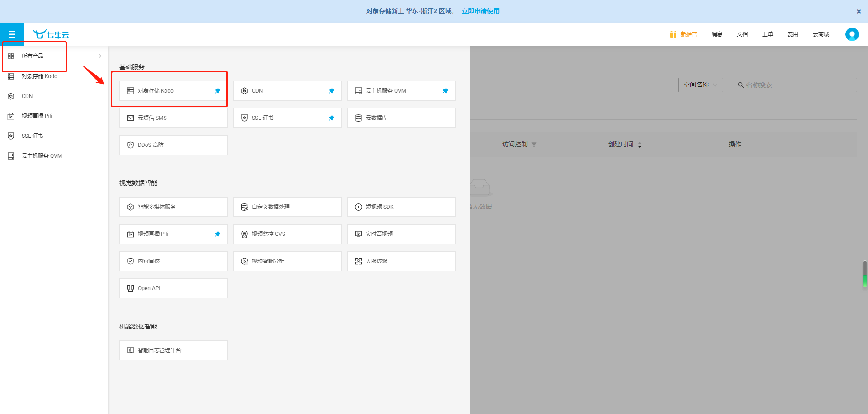Click the 视觉数据智能 section heading

click(x=138, y=183)
